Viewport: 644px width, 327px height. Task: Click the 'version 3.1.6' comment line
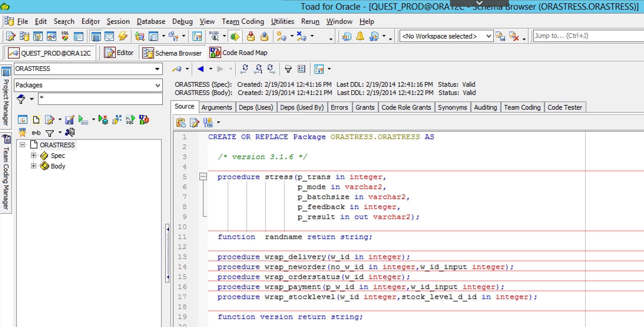pyautogui.click(x=263, y=157)
